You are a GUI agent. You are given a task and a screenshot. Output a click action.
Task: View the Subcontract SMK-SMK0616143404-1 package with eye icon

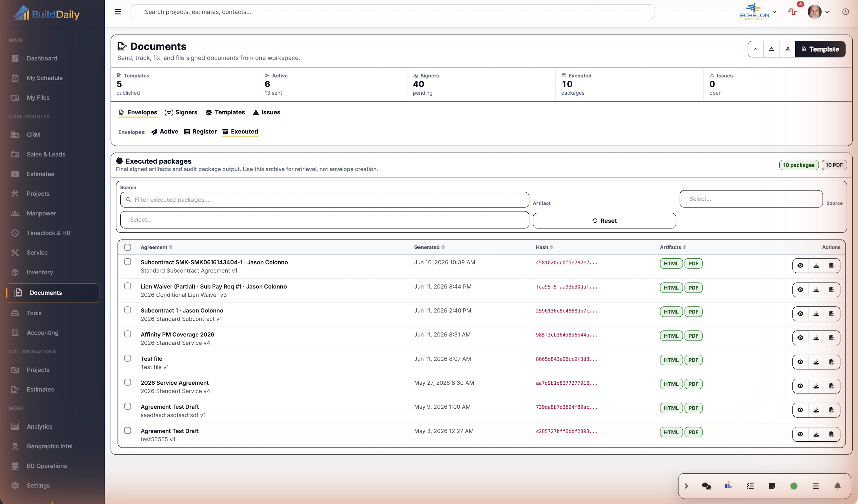click(800, 266)
